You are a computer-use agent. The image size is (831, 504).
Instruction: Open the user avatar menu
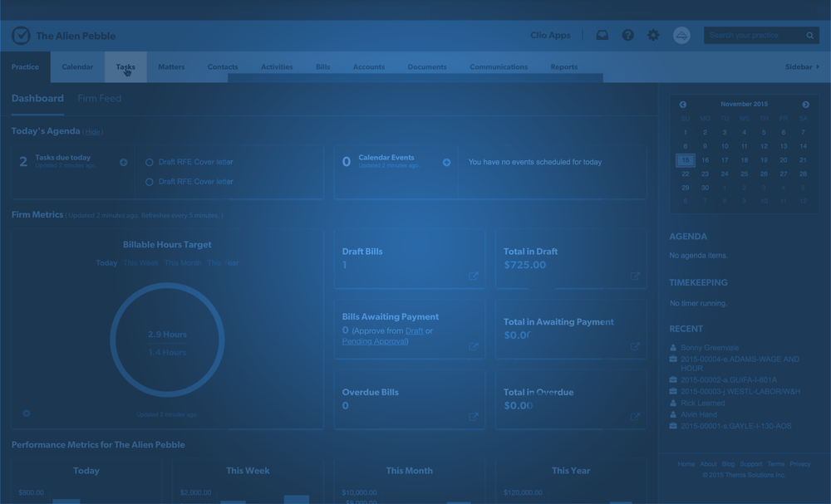click(681, 36)
